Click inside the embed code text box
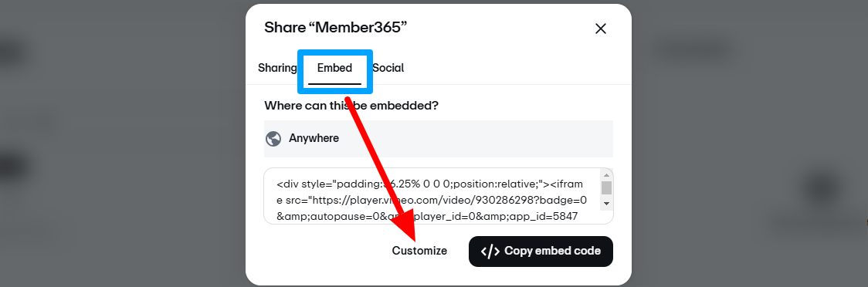 click(432, 196)
